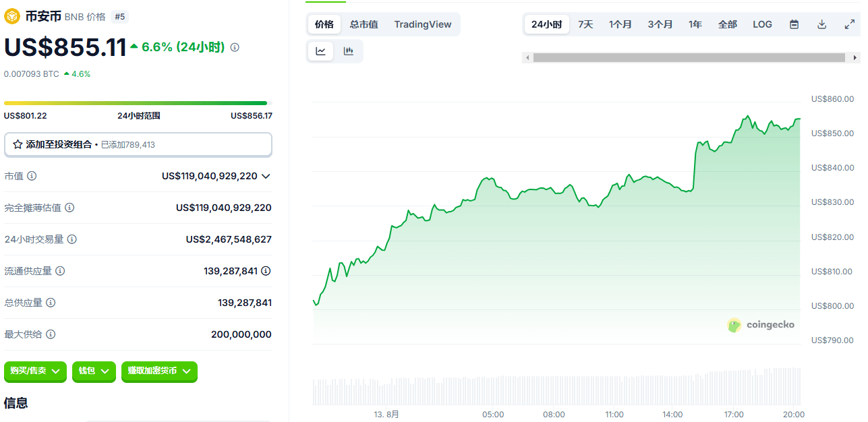Click the star icon to add to portfolio
Image resolution: width=868 pixels, height=422 pixels.
click(18, 144)
